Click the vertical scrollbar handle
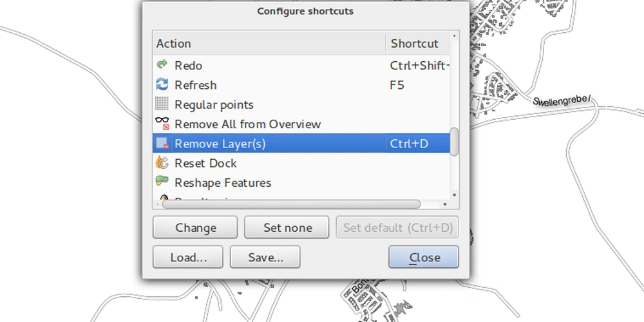The height and width of the screenshot is (322, 644). [x=454, y=142]
